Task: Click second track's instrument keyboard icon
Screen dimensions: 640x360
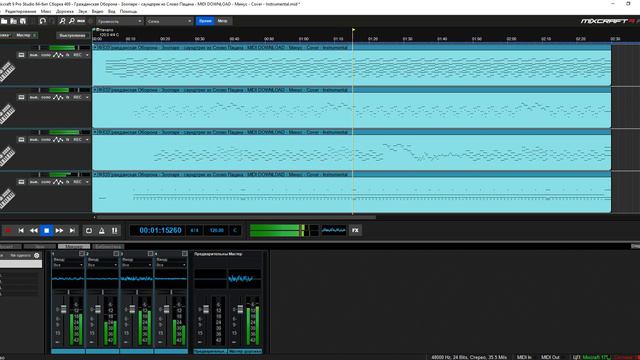Action: tap(21, 98)
